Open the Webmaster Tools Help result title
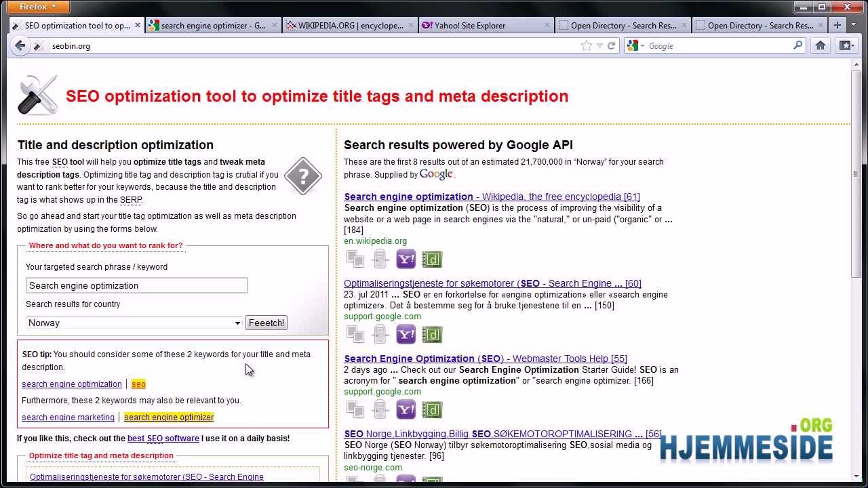Image resolution: width=868 pixels, height=488 pixels. point(486,359)
